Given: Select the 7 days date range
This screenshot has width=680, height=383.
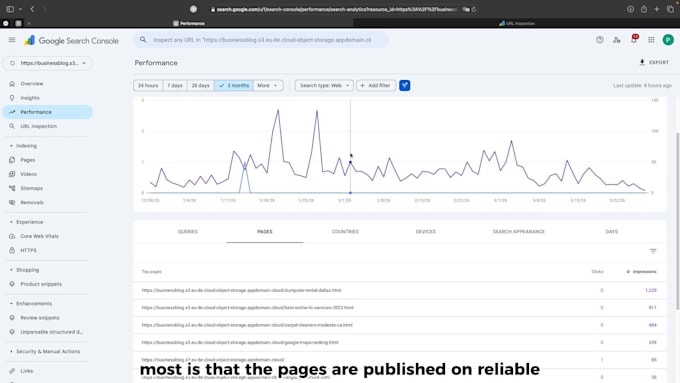Looking at the screenshot, I should [175, 85].
